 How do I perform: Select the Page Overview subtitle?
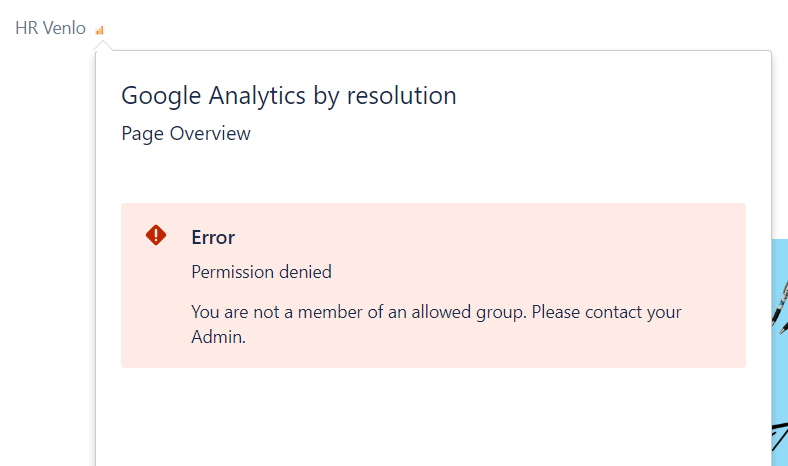(x=186, y=134)
